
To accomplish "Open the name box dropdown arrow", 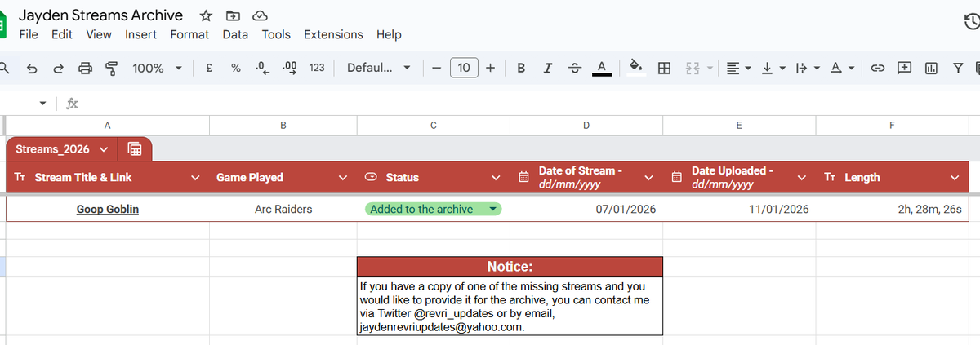I will click(43, 104).
